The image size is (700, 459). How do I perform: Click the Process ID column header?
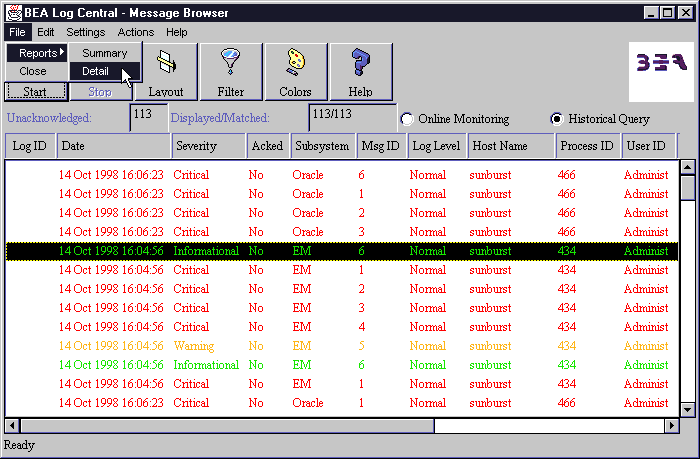(x=588, y=146)
